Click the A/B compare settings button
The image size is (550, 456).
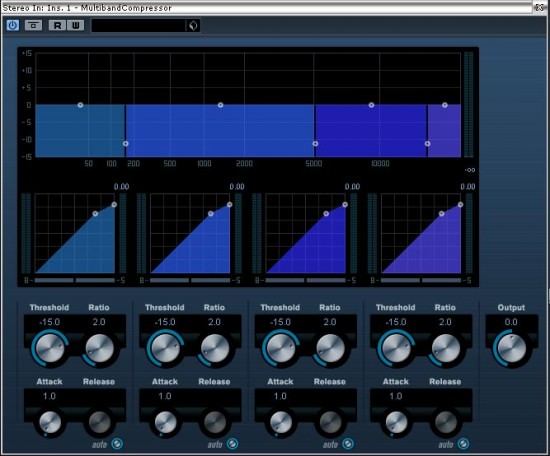pos(33,25)
